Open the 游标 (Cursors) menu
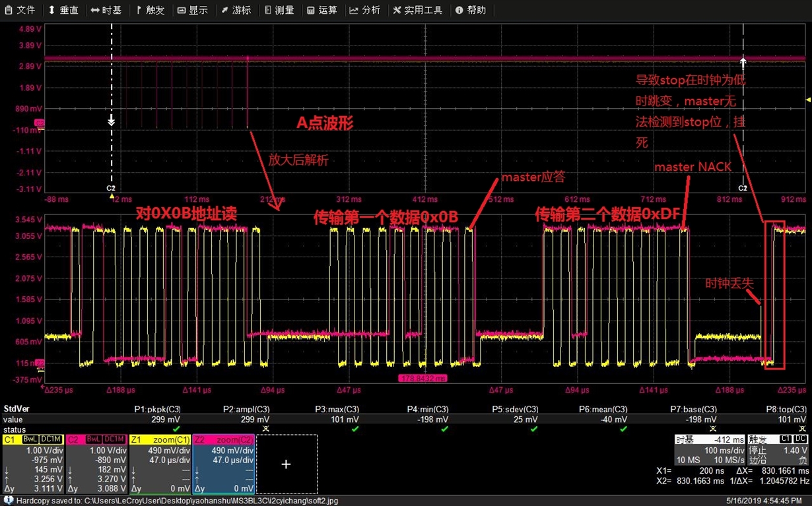This screenshot has width=812, height=506. [236, 10]
